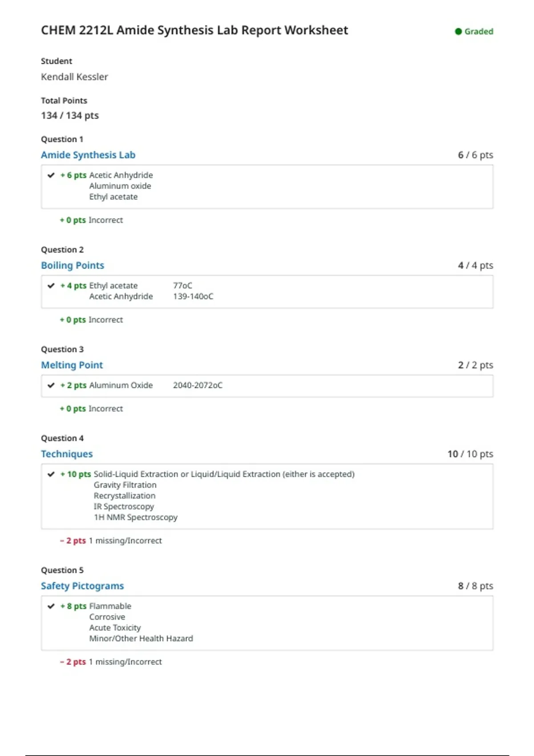Click the 10 / 10 pts Techniques score

point(470,454)
